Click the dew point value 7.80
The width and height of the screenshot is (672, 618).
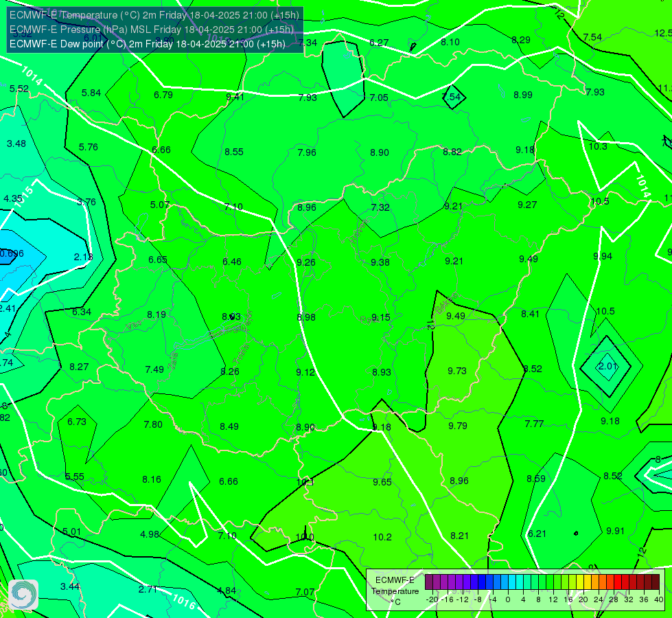(153, 424)
